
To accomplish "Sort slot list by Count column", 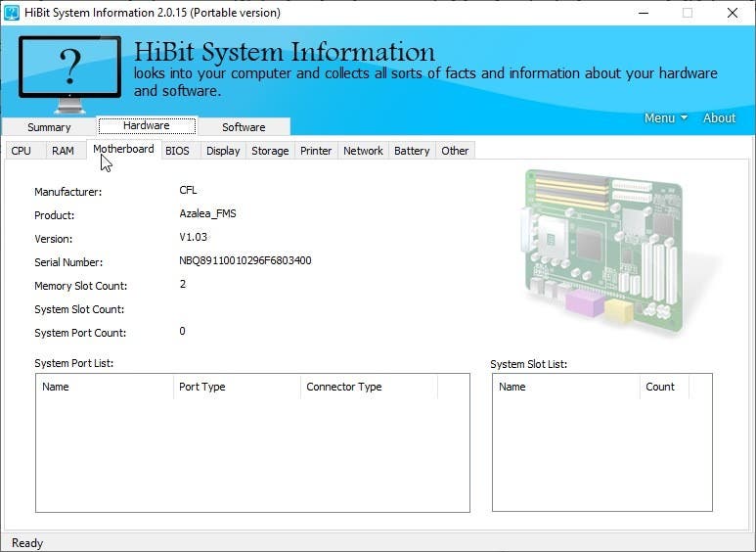I will [x=663, y=387].
